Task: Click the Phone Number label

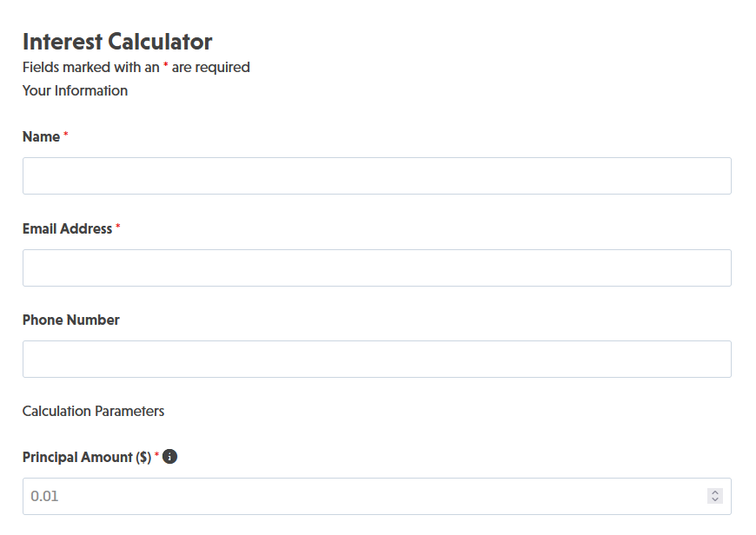Action: [70, 320]
